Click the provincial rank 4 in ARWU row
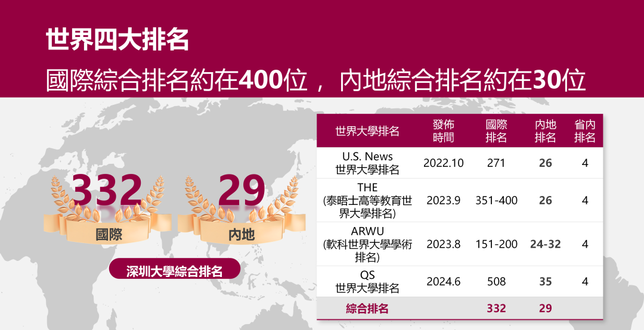Screen dimensions: 644x330 585,244
